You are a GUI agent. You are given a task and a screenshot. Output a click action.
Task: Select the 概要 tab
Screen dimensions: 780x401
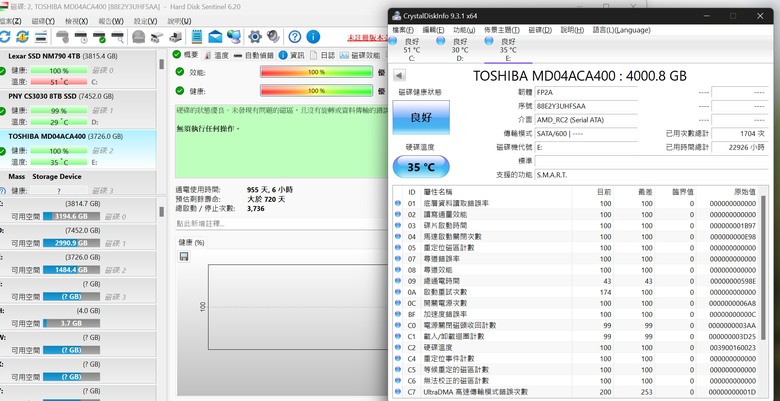186,55
